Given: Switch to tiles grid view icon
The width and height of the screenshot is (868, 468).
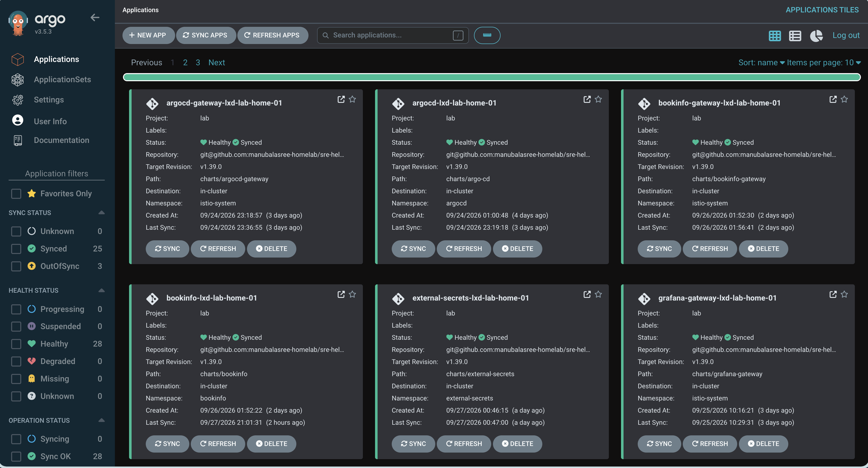Looking at the screenshot, I should [775, 35].
